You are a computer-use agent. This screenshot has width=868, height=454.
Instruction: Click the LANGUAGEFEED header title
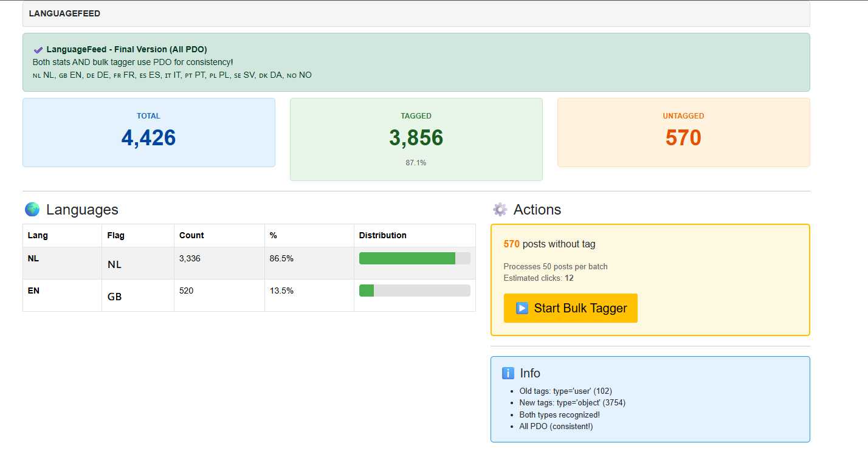pyautogui.click(x=64, y=13)
